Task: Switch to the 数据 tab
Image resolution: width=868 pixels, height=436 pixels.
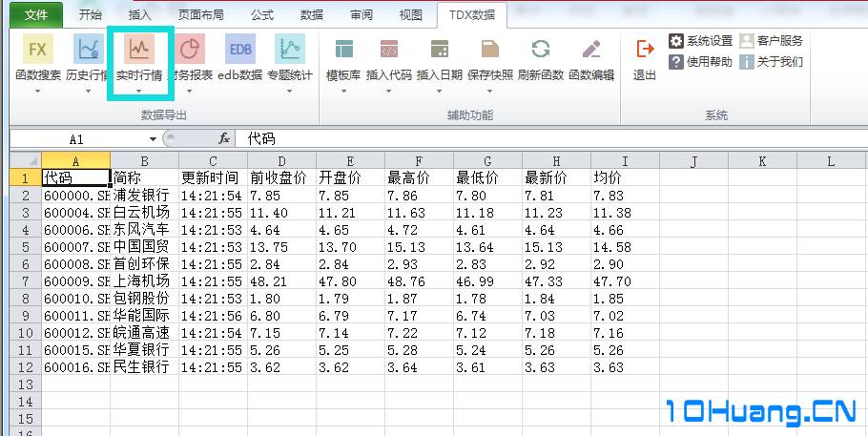Action: pyautogui.click(x=312, y=15)
